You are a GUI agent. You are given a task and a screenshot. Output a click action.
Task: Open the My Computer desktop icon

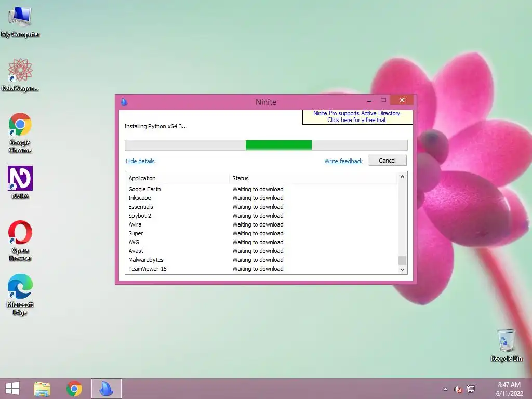20,22
